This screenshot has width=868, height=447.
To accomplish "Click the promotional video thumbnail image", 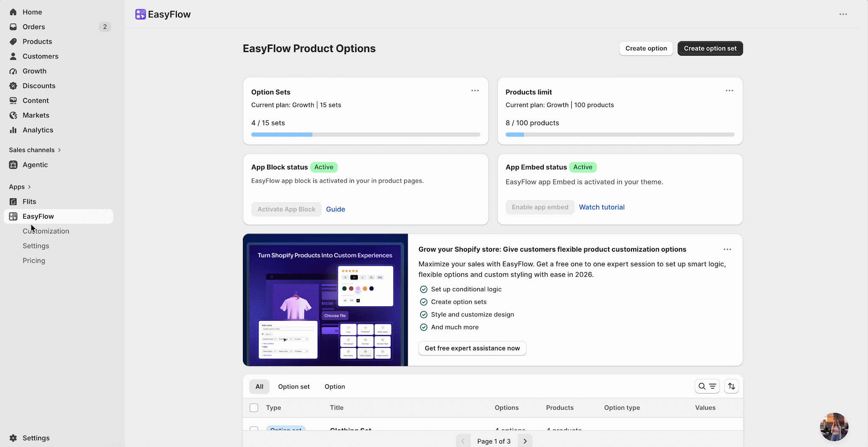I will [325, 300].
